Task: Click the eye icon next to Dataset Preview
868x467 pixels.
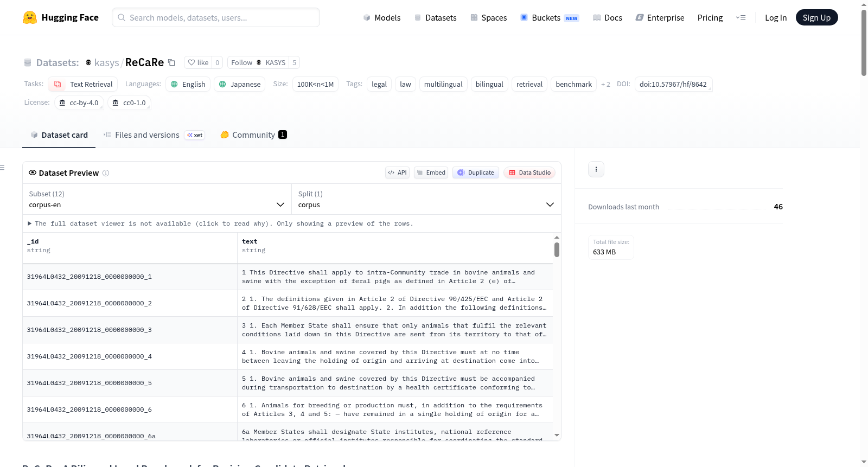Action: pos(33,172)
